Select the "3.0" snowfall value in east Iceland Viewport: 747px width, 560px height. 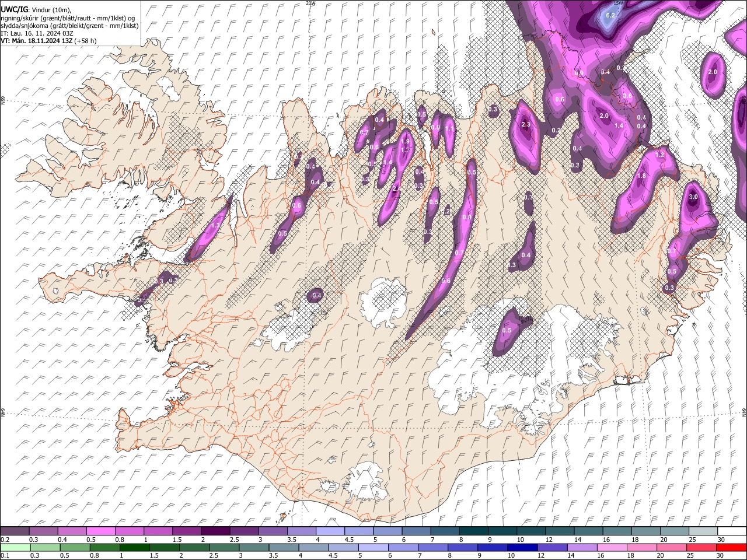point(693,197)
